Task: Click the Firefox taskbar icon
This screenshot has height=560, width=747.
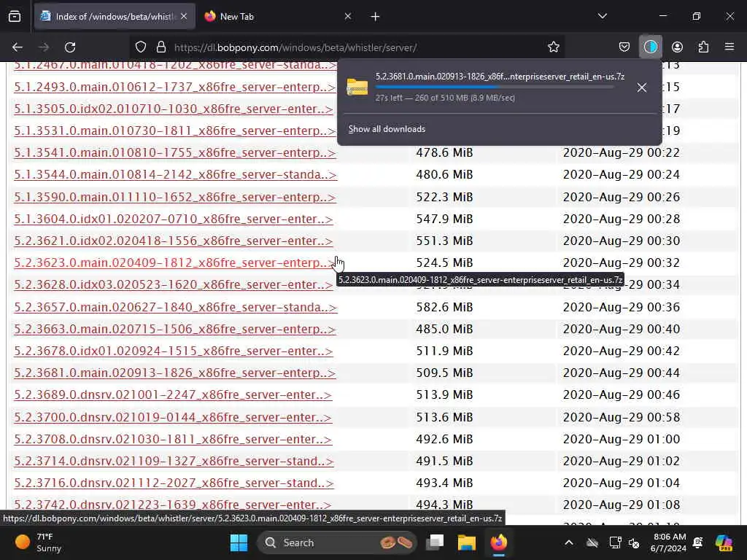Action: click(499, 542)
